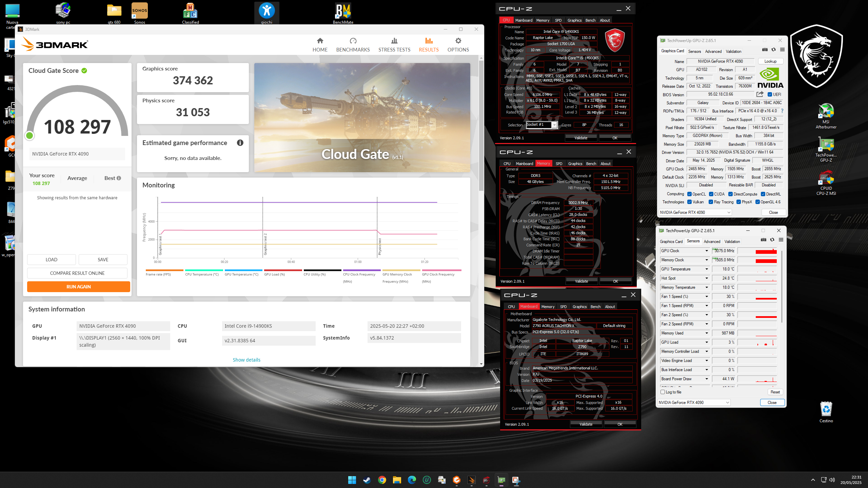Toggle the DirectML checkbox in GPU-Z
This screenshot has height=488, width=868.
pos(763,194)
